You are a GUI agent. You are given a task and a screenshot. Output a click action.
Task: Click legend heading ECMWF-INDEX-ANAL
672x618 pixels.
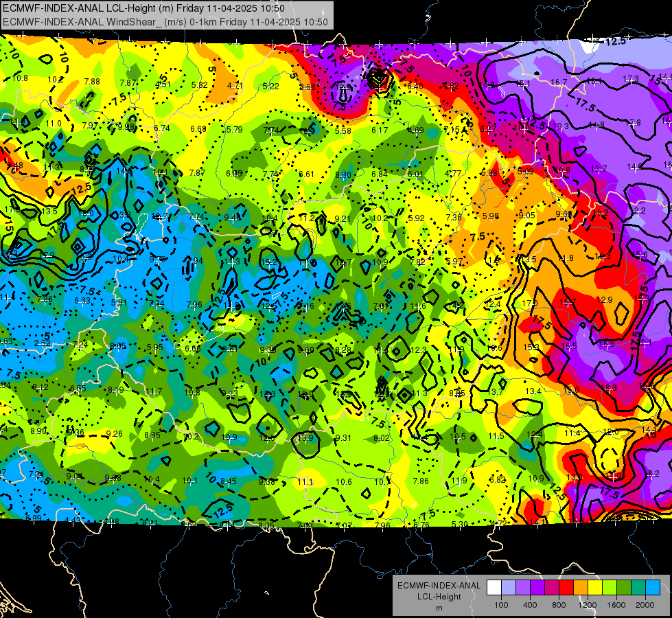click(x=439, y=586)
